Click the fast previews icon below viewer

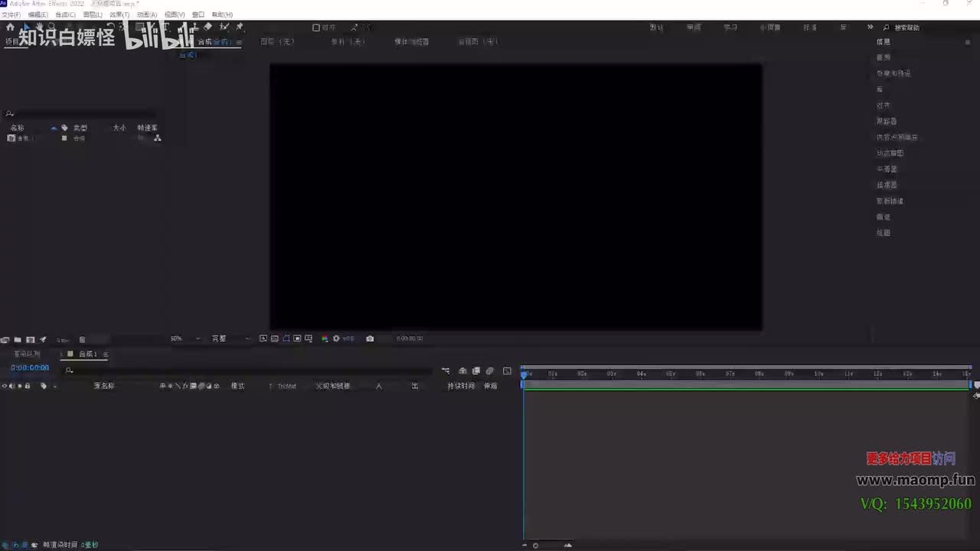[x=263, y=338]
